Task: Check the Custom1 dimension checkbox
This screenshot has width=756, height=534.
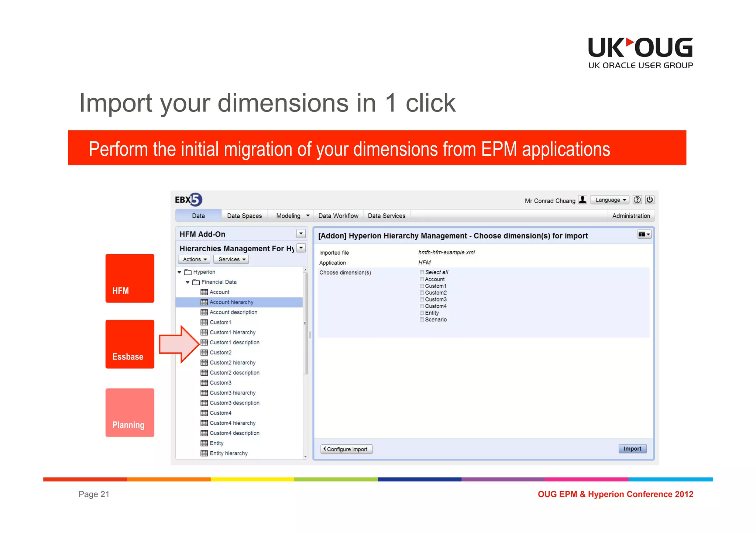Action: click(x=422, y=286)
